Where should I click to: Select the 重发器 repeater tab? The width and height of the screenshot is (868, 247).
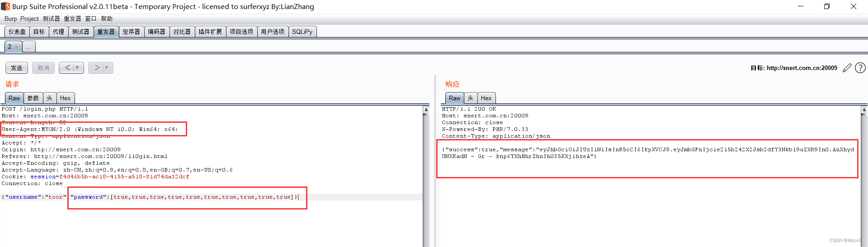[x=106, y=32]
